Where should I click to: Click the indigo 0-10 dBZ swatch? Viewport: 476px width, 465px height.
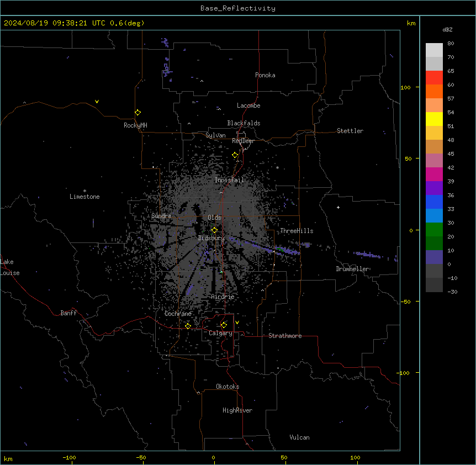point(434,257)
